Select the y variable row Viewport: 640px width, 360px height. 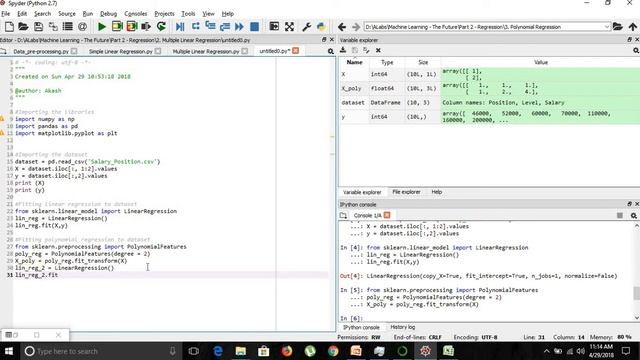(490, 117)
